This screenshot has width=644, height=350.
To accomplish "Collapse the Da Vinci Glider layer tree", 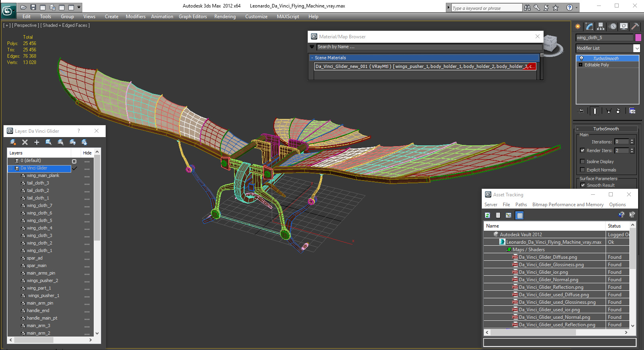I will [11, 168].
